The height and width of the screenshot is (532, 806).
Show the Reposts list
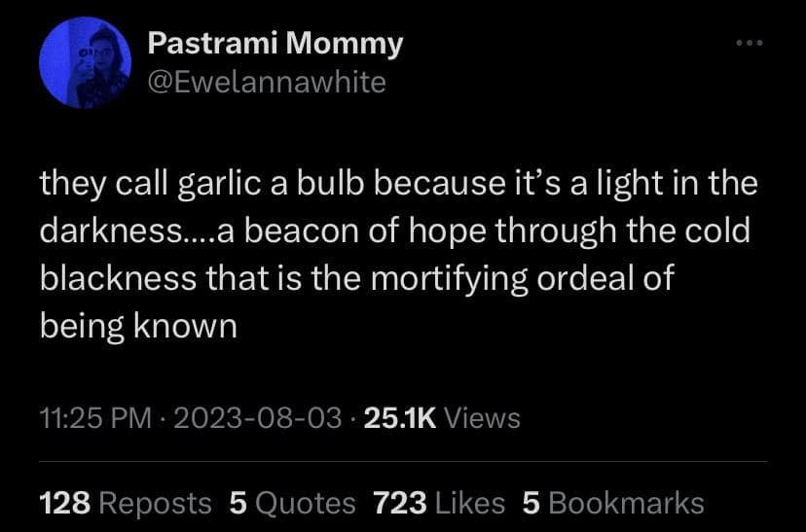(x=156, y=503)
